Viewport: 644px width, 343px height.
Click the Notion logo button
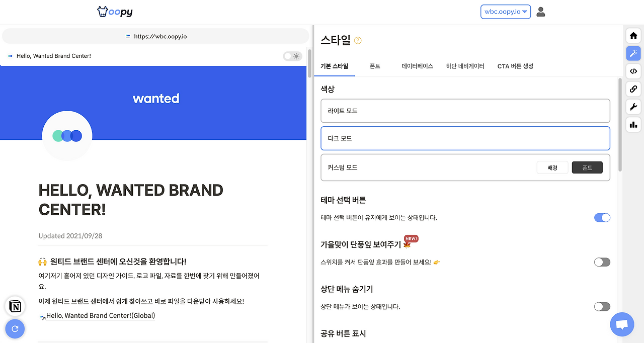pyautogui.click(x=15, y=306)
